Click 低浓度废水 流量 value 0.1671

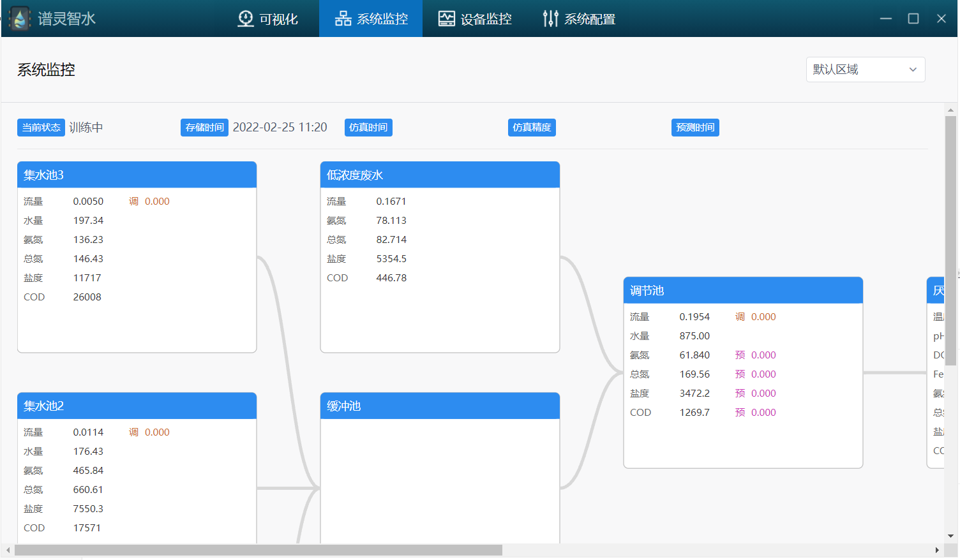pyautogui.click(x=391, y=202)
